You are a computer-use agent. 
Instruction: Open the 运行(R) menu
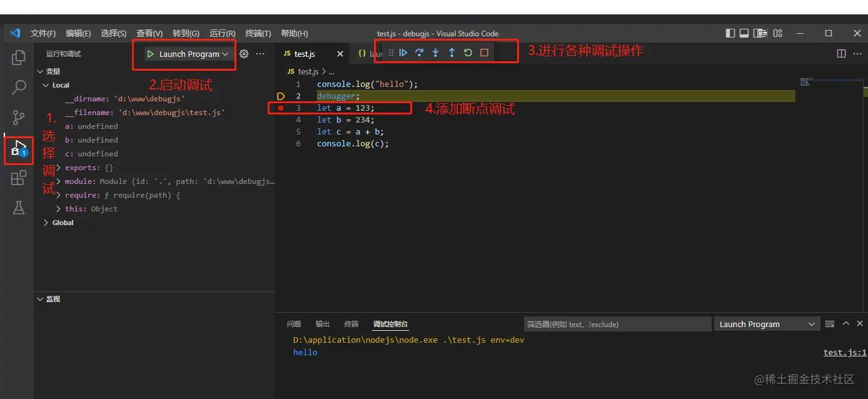223,34
